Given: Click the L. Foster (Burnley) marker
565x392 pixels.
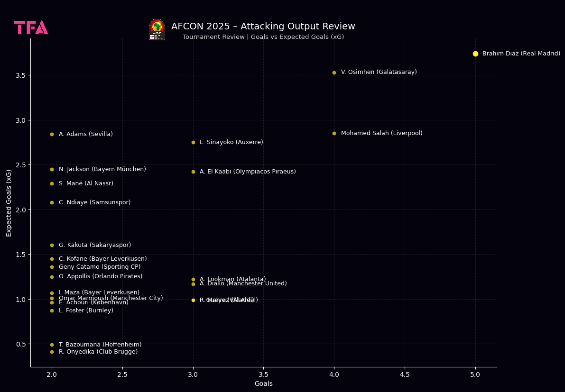Looking at the screenshot, I should [x=52, y=310].
